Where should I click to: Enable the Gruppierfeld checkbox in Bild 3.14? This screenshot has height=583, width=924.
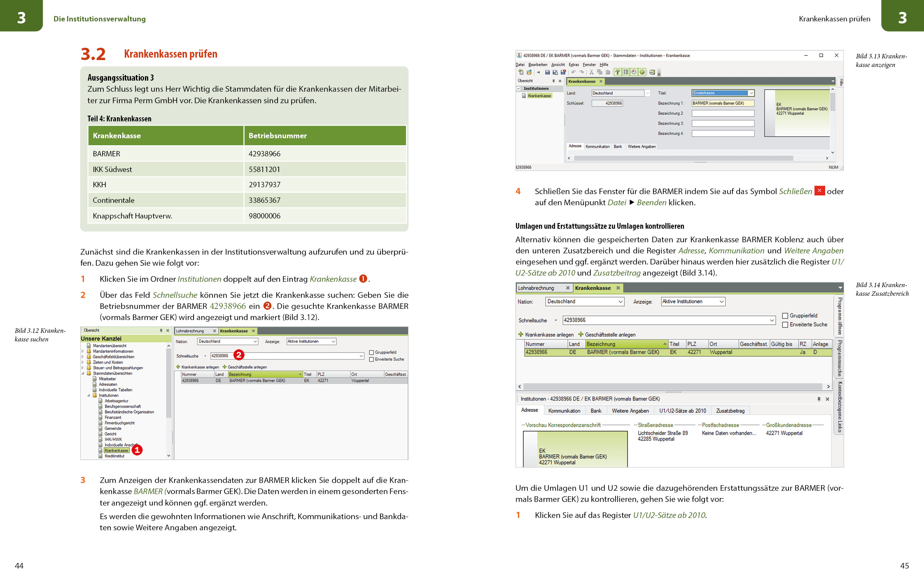[x=785, y=316]
